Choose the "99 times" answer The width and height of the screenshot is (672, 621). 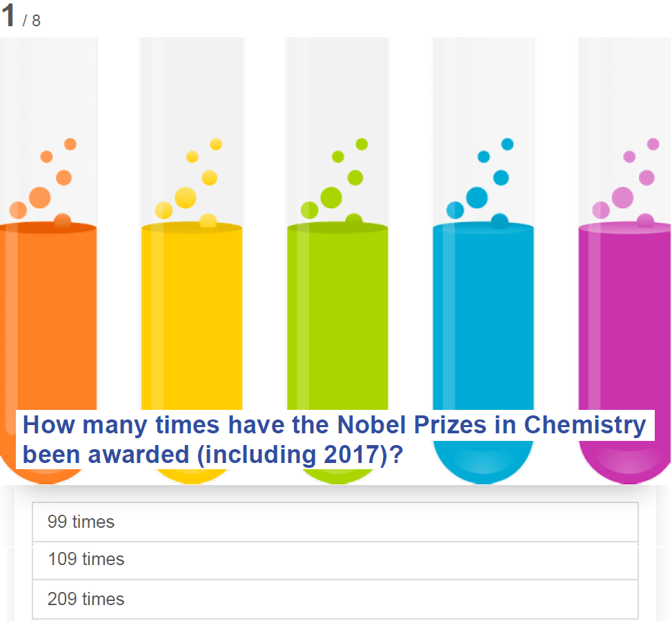(335, 522)
